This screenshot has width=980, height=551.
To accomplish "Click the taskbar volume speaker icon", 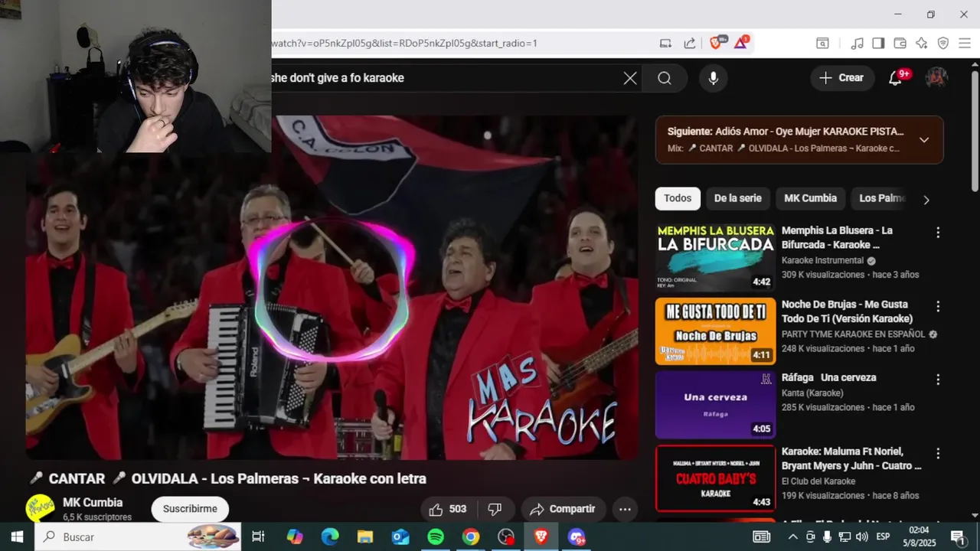I will pos(861,536).
